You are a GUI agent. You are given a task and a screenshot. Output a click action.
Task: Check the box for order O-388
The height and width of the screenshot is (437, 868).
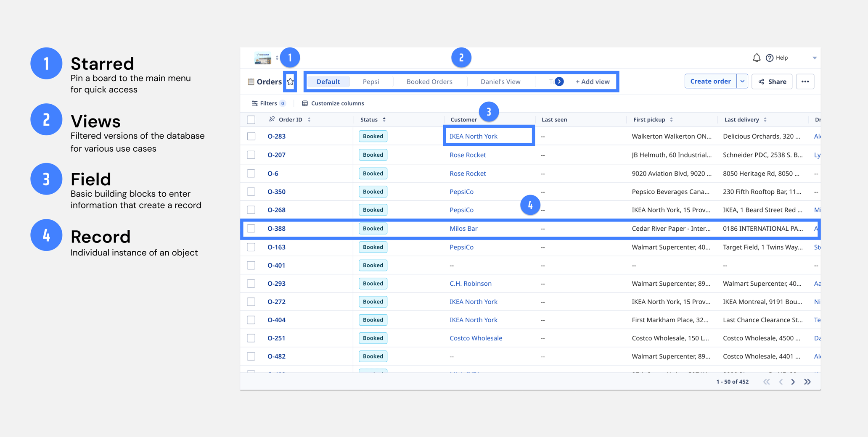(251, 228)
